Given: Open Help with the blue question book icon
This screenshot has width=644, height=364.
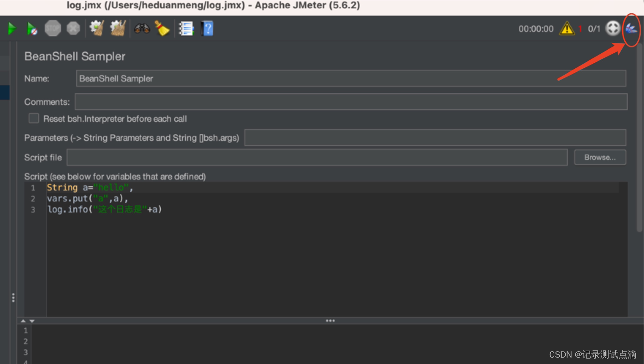Looking at the screenshot, I should tap(207, 29).
